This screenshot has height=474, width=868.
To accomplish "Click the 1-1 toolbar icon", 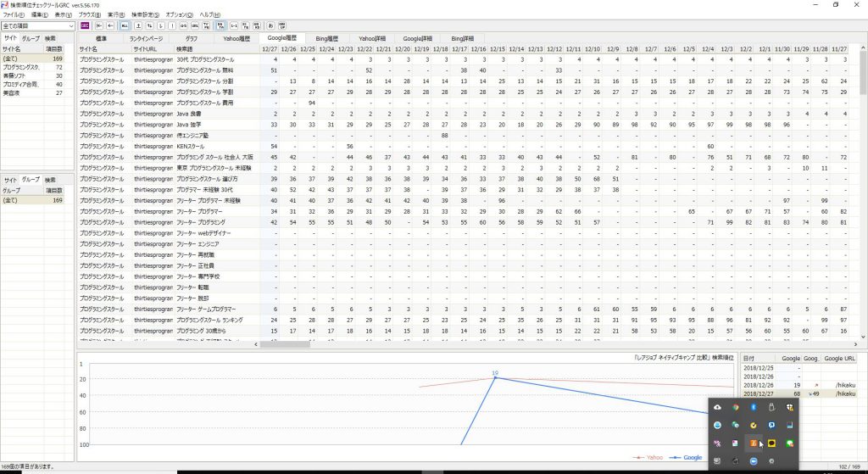I will click(234, 25).
